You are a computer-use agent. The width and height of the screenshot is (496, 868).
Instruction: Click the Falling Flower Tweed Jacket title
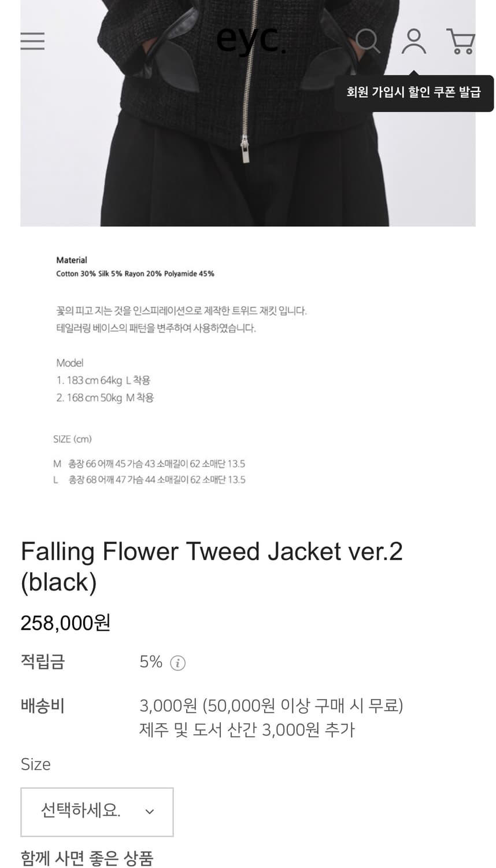(x=212, y=567)
